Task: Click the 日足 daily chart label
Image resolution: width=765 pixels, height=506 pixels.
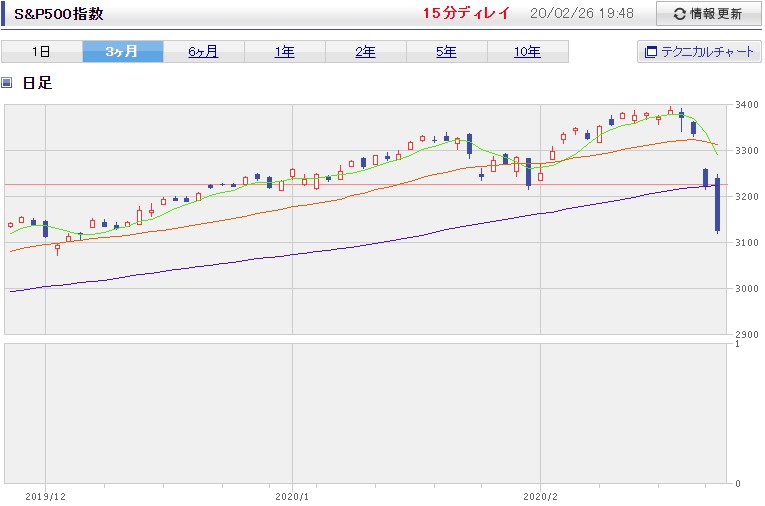Action: [x=37, y=82]
